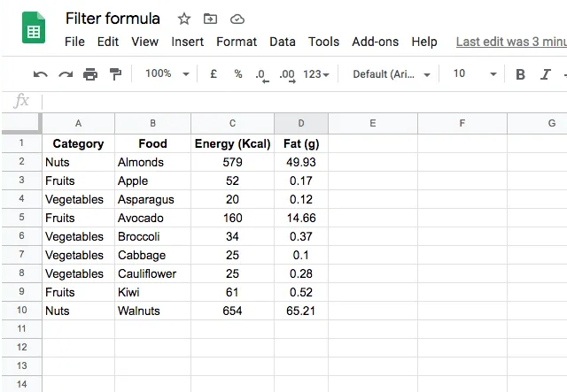This screenshot has width=567, height=392.
Task: Click the Energy (Kcal) header cell
Action: [x=232, y=144]
